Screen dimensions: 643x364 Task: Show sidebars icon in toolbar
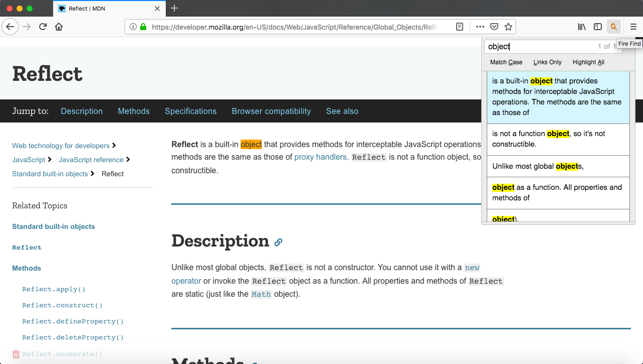[x=598, y=27]
